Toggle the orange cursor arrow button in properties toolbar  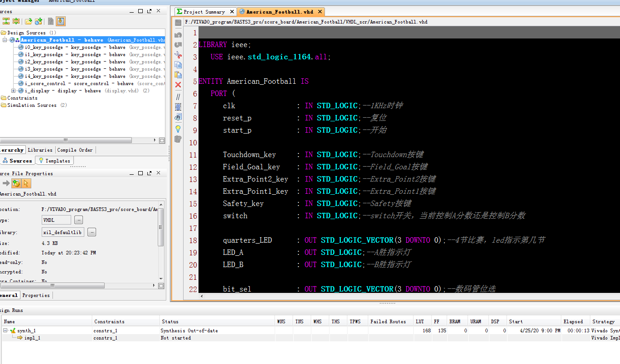(26, 183)
